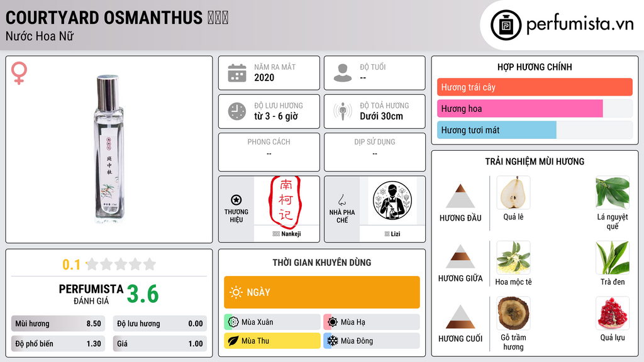Click the Ngày recommended time bar

(x=322, y=292)
